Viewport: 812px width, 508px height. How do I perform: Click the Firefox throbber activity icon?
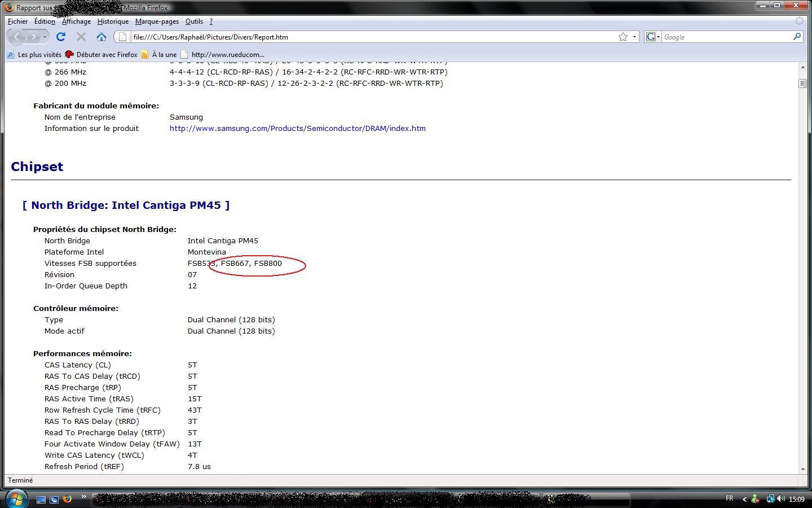pos(799,21)
